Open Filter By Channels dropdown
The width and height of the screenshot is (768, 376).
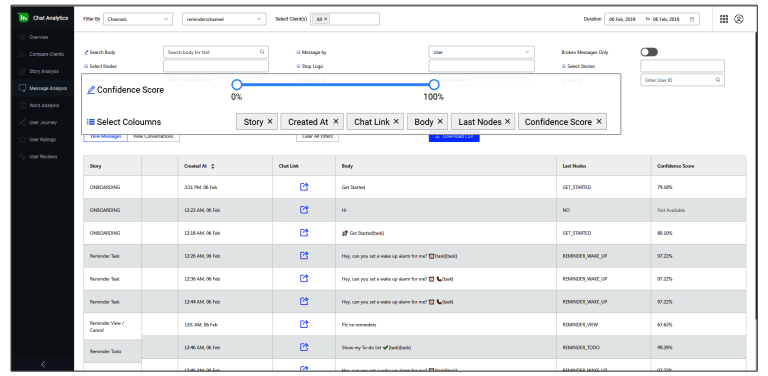138,19
